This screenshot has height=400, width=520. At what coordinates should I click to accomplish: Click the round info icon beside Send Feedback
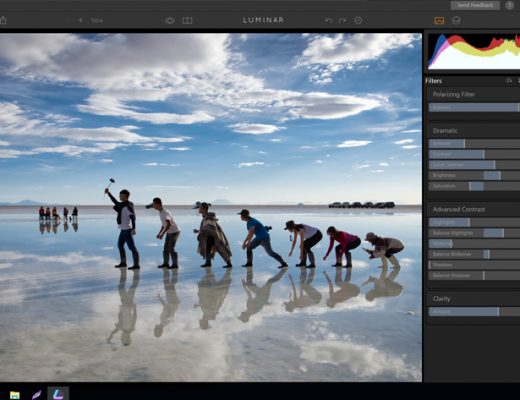point(509,5)
